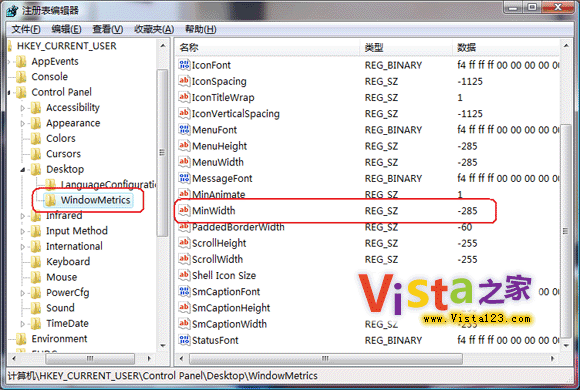Click the Registry Editor title bar icon
Viewport: 580px width, 390px height.
coord(11,10)
